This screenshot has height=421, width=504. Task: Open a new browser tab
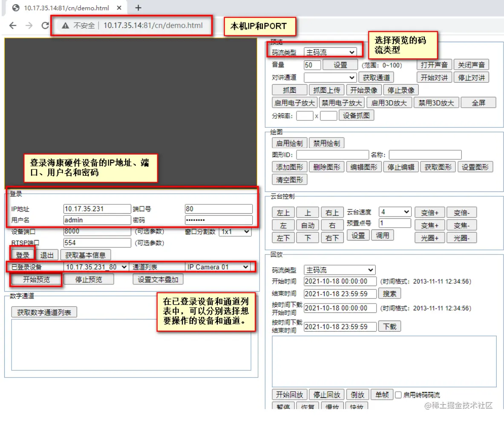click(x=138, y=8)
